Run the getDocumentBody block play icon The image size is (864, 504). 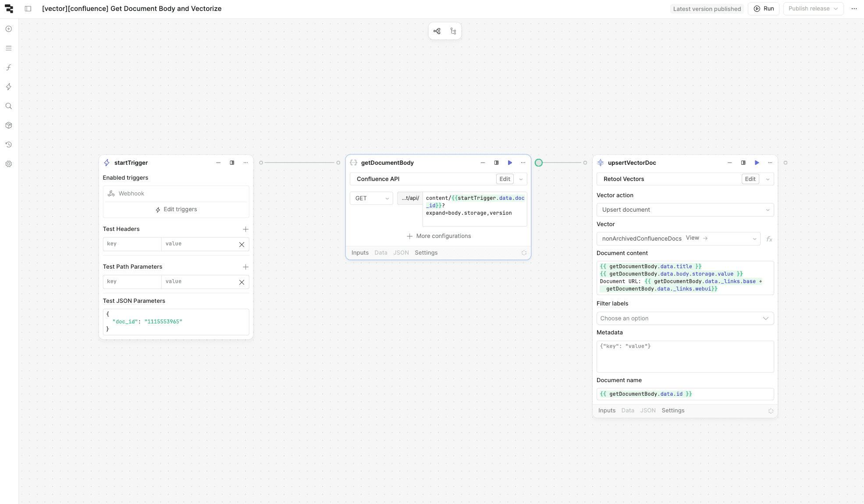coord(510,163)
